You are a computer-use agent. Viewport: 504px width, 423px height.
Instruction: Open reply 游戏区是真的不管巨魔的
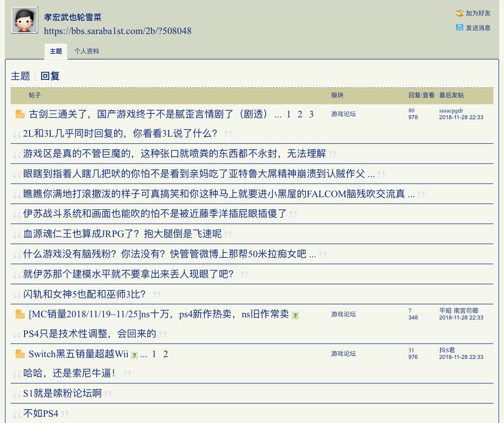[175, 154]
